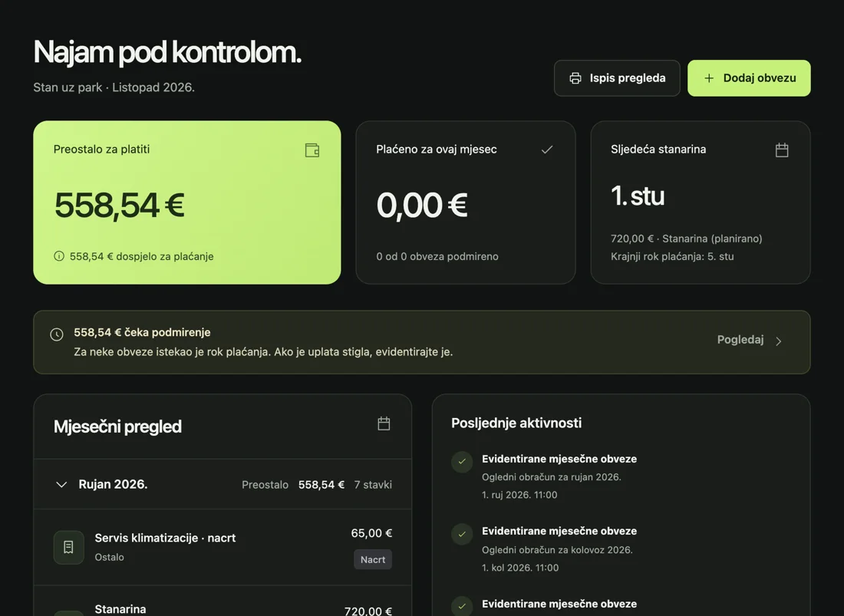Click the calendar icon on Sljedeća stanarina card

[782, 150]
